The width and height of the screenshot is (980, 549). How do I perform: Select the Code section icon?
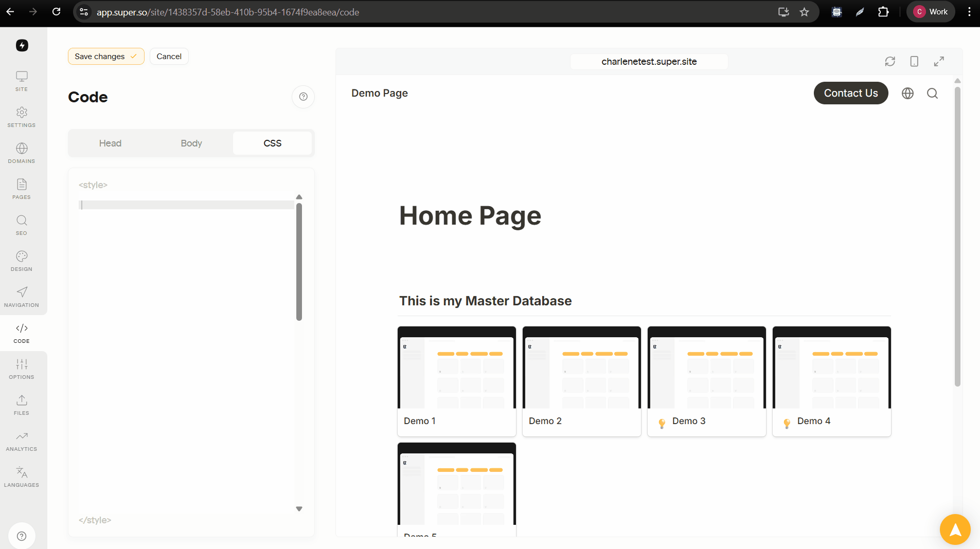pyautogui.click(x=22, y=333)
